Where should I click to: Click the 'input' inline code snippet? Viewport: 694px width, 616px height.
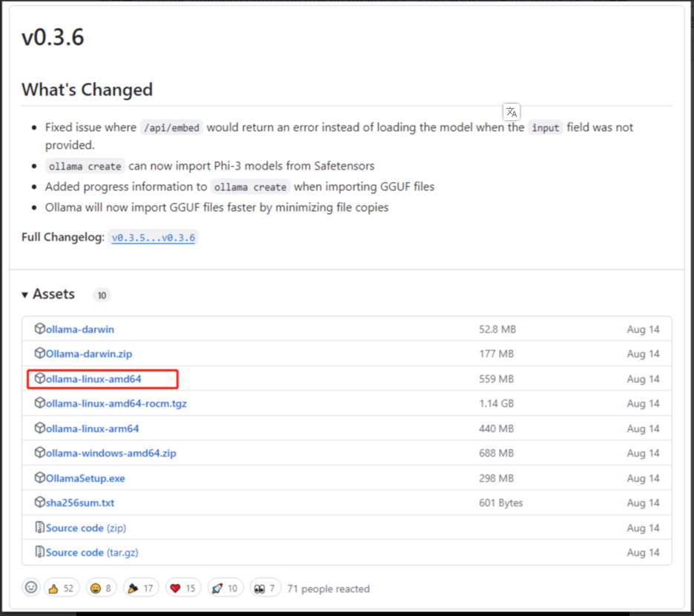point(545,128)
